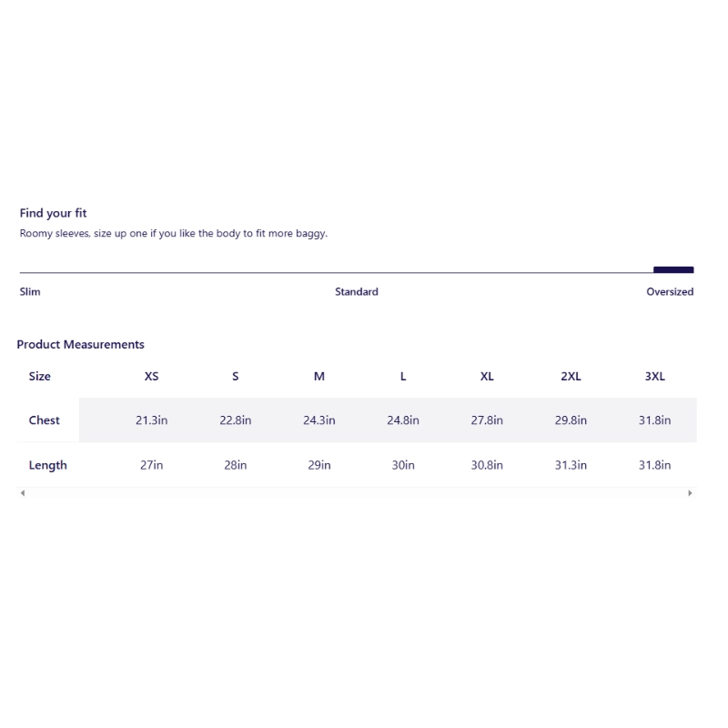The width and height of the screenshot is (728, 728).
Task: Click the 3XL size column header
Action: pos(654,377)
